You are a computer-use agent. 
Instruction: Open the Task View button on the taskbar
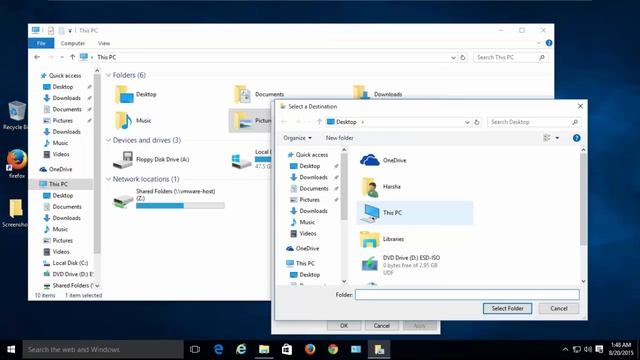point(195,349)
